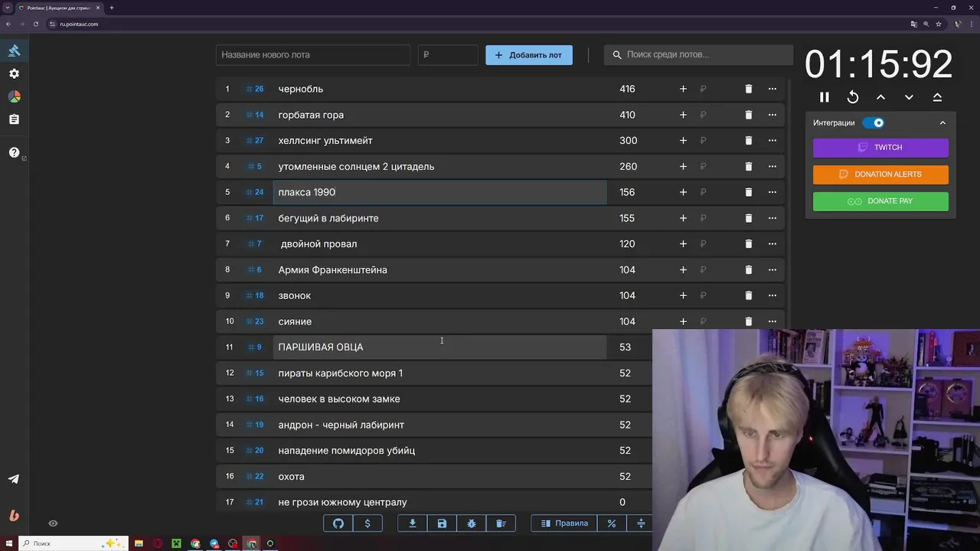Screen dimensions: 980x551
Task: Add amount to бегущий в лабиринте
Action: pyautogui.click(x=683, y=218)
